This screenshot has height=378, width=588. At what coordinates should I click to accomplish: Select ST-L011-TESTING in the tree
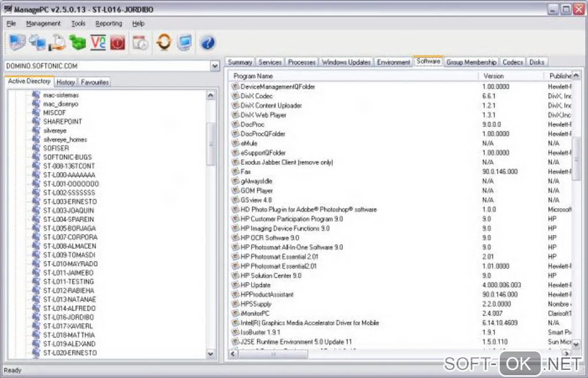[68, 282]
